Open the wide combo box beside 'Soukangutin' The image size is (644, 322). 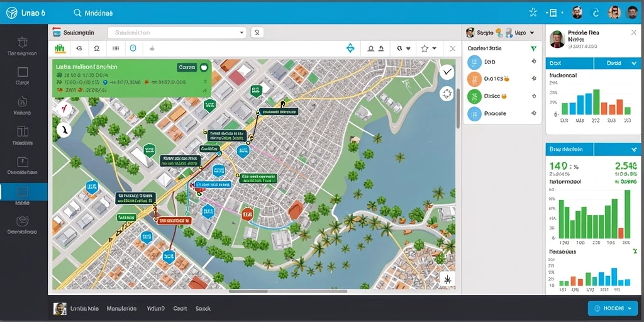[x=177, y=33]
